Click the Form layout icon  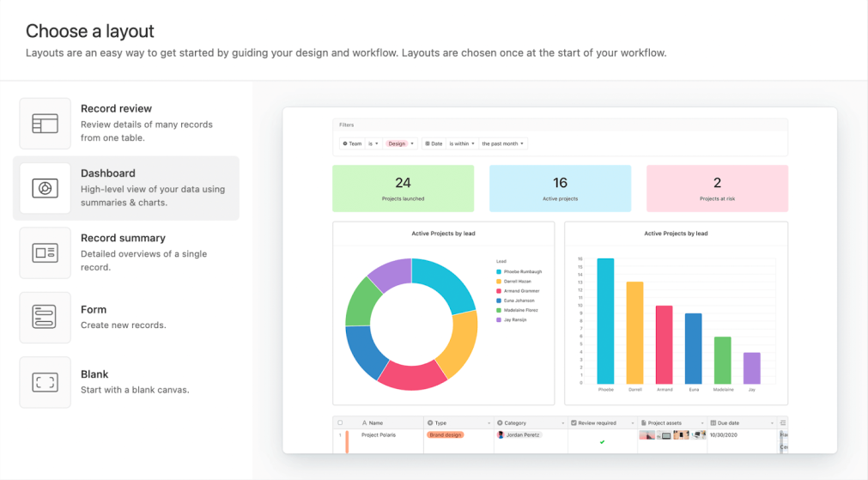tap(45, 317)
